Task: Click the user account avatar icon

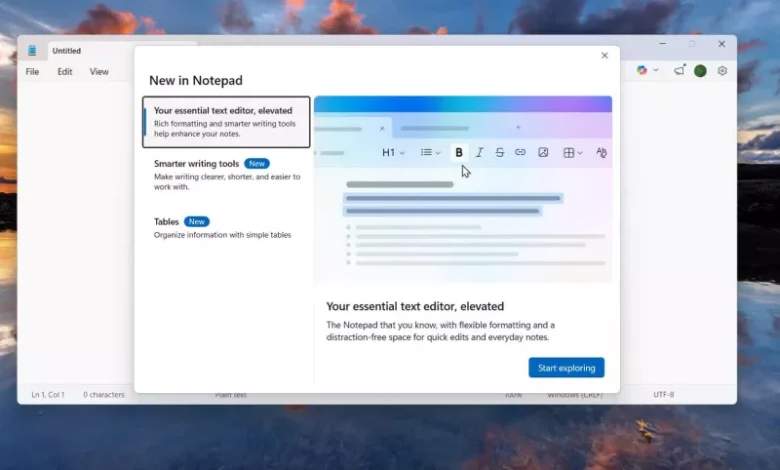Action: (700, 71)
